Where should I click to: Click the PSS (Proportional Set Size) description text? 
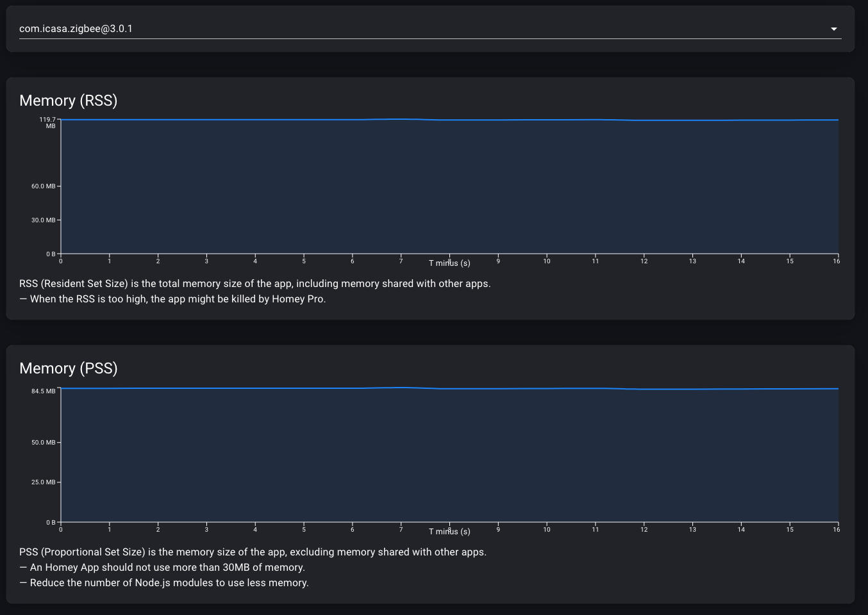(x=253, y=552)
